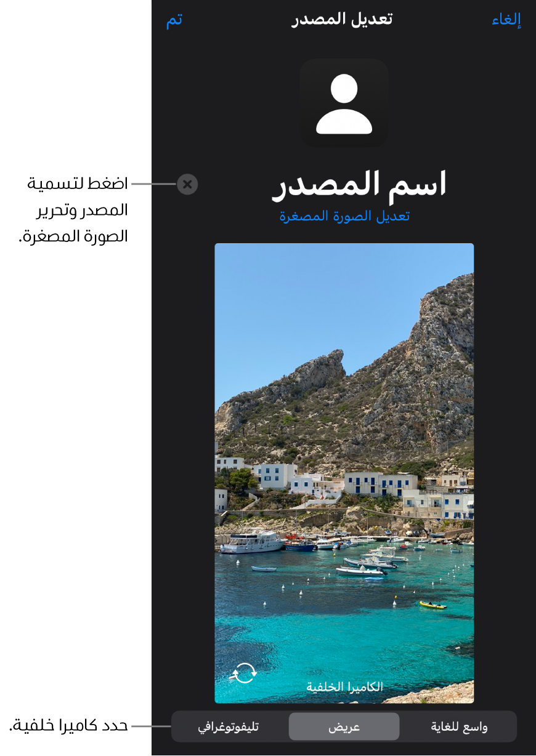Viewport: 536px width, 756px height.
Task: Select the عريض camera segment
Action: (344, 727)
